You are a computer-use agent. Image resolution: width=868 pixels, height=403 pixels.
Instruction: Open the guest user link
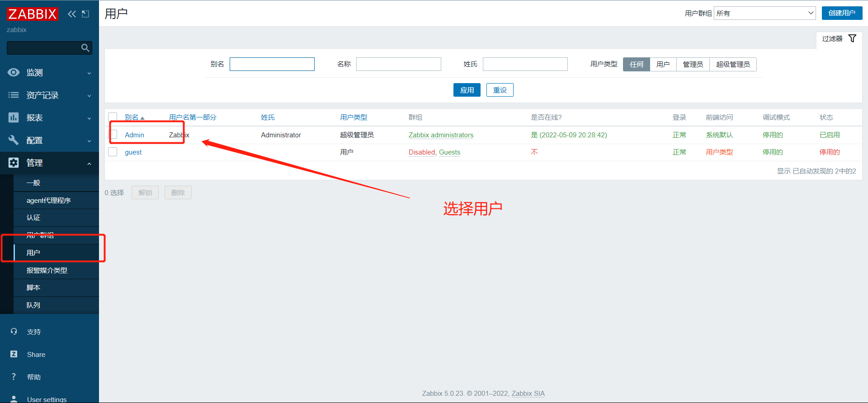tap(133, 152)
